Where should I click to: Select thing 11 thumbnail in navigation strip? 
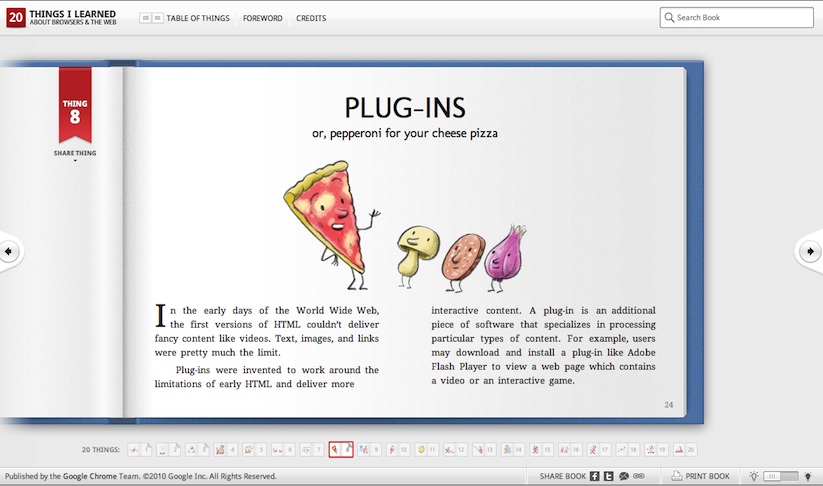pyautogui.click(x=424, y=450)
